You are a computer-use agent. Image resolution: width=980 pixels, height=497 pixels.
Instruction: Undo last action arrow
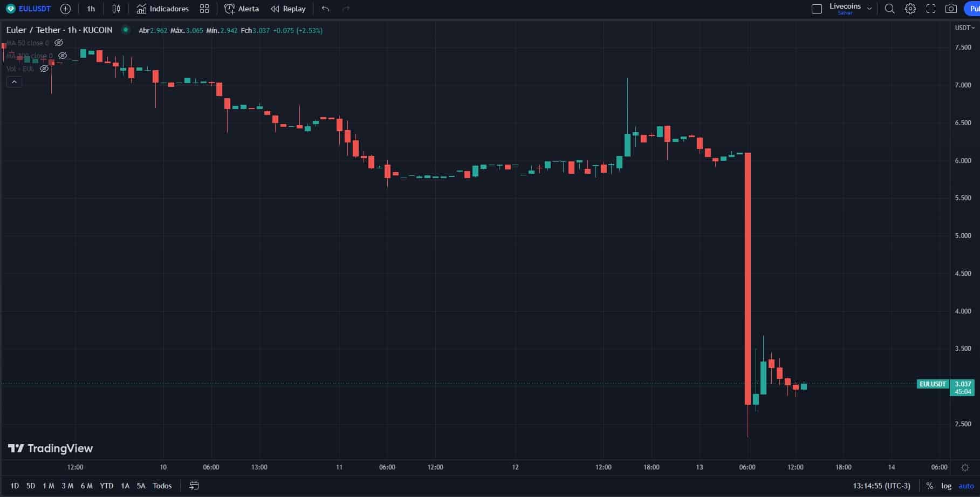325,9
